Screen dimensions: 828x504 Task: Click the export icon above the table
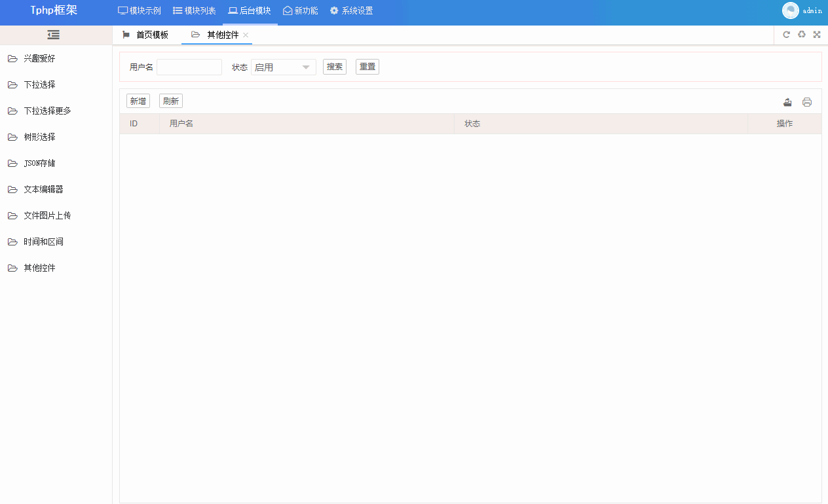788,101
